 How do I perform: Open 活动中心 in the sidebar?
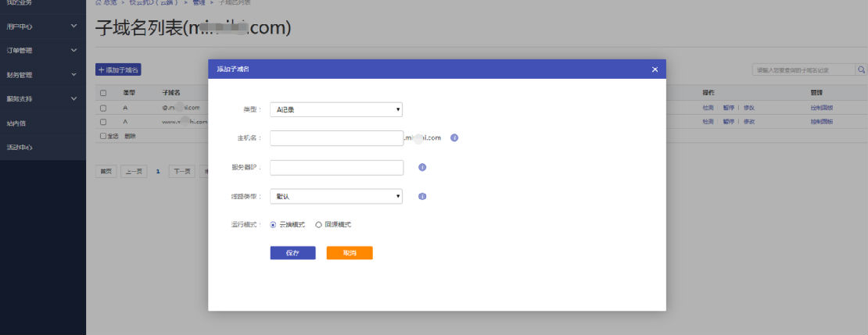[20, 148]
